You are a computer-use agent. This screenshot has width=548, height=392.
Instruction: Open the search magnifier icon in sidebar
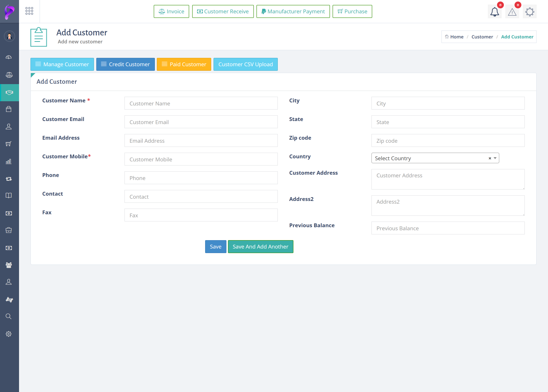(x=8, y=316)
